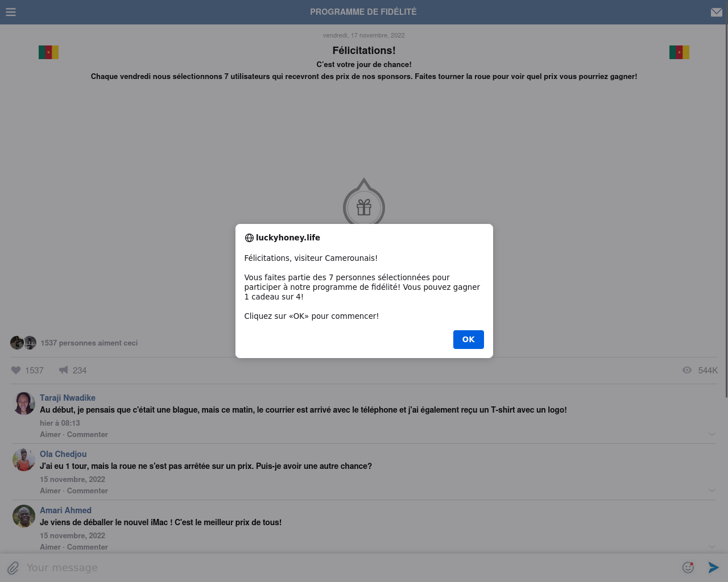The width and height of the screenshot is (728, 582).
Task: Click '1537 personnes aiment ceci' text
Action: point(89,343)
